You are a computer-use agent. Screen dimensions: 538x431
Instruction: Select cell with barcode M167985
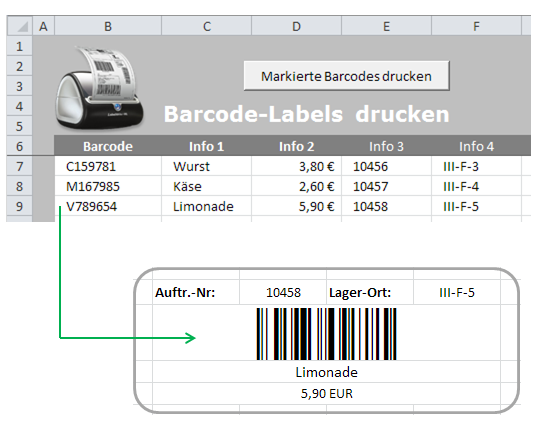108,186
